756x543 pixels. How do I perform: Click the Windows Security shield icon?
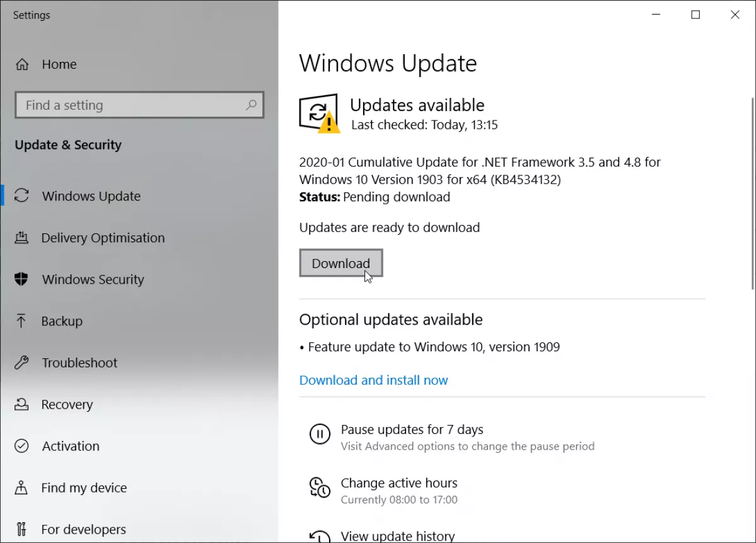tap(21, 279)
